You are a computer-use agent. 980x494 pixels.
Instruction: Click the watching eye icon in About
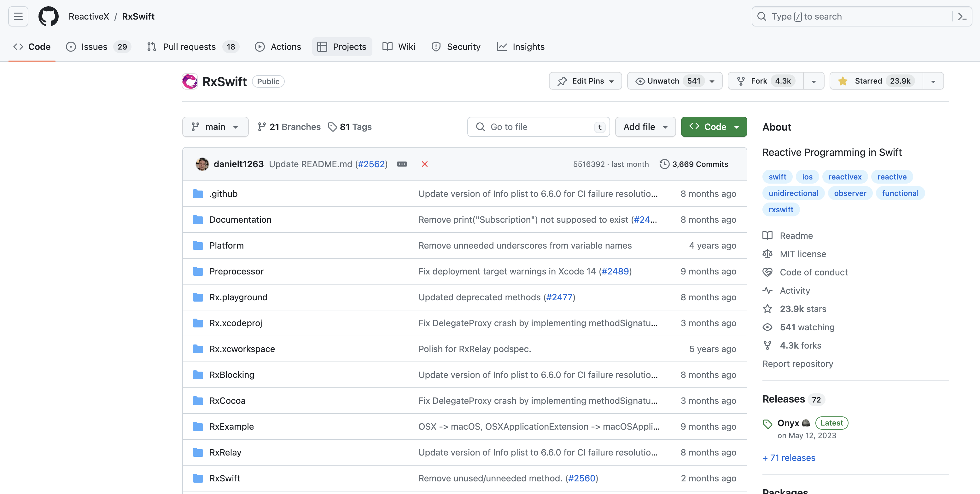(767, 327)
